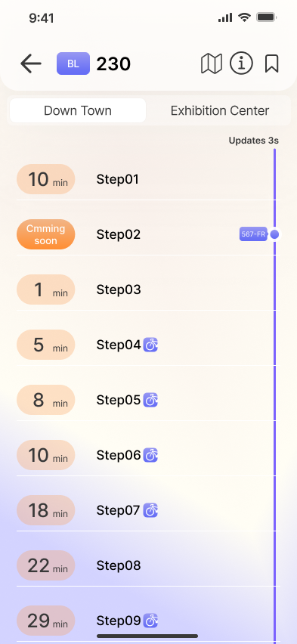Tap the bicycle icon beside Step05
This screenshot has height=644, width=297.
click(150, 400)
